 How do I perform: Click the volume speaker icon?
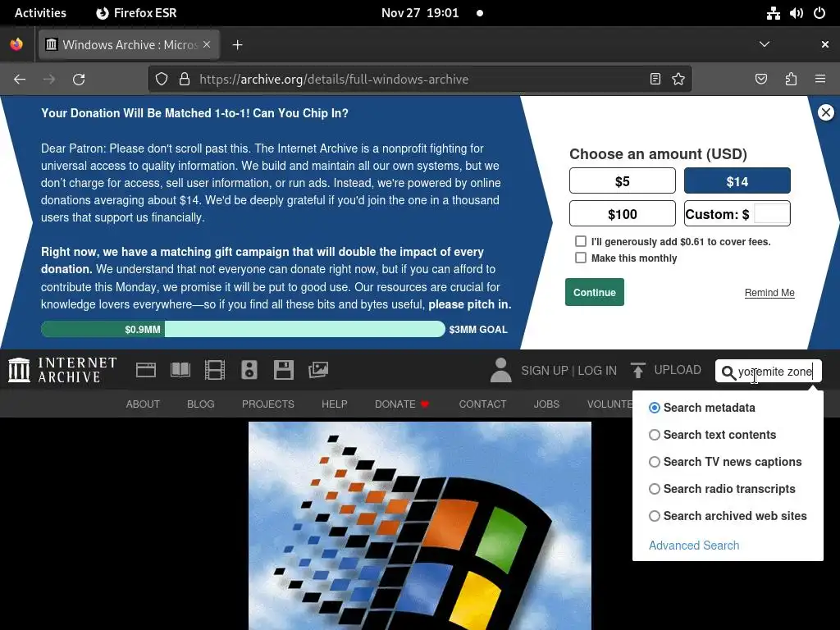click(x=797, y=13)
